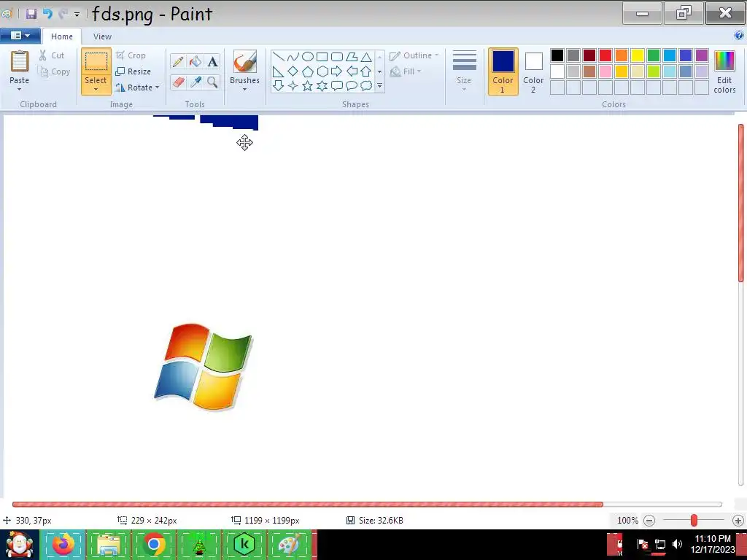Pick the Four-point star shape
Viewport: 747px width, 560px height.
click(x=293, y=86)
